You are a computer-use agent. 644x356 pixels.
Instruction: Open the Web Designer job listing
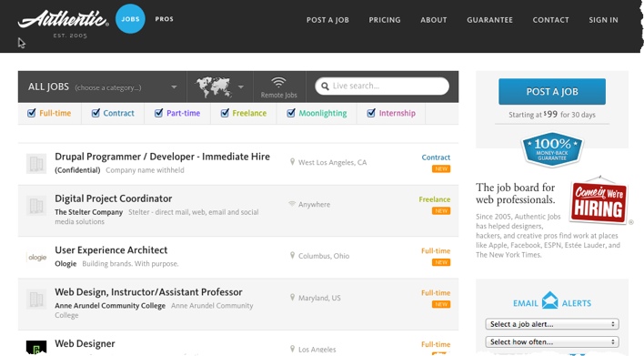pos(85,343)
